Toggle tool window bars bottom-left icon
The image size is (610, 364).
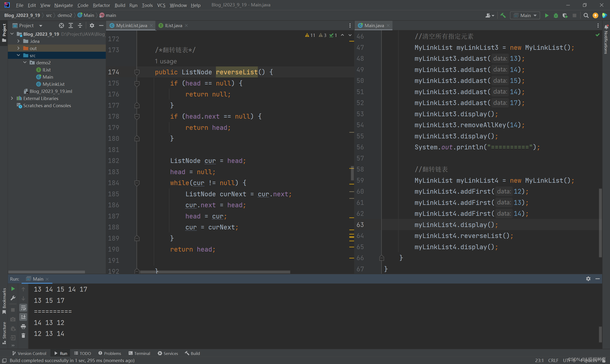click(4, 360)
